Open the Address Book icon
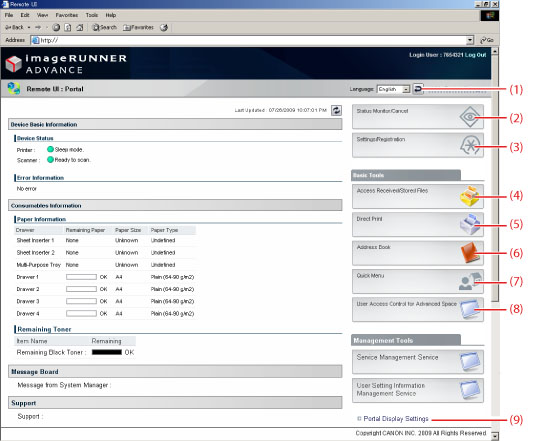The height and width of the screenshot is (441, 537). 470,253
